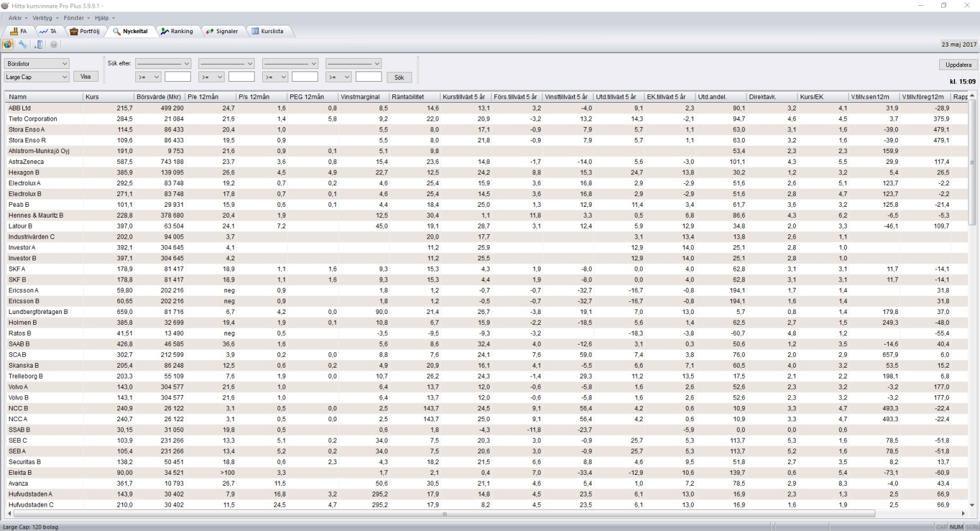Click the vertical scrollbar down arrow
The image size is (980, 531).
click(972, 504)
